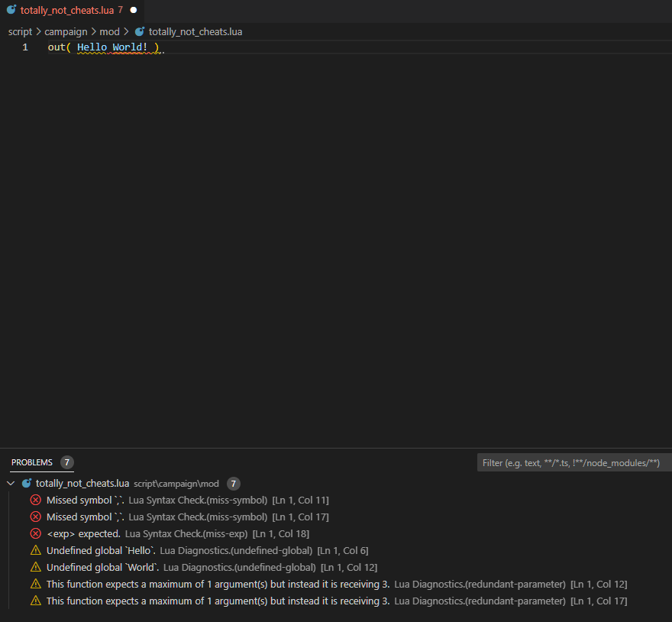The width and height of the screenshot is (672, 622).
Task: Select the redundant-parameter warning at Col 17
Action: [x=336, y=601]
